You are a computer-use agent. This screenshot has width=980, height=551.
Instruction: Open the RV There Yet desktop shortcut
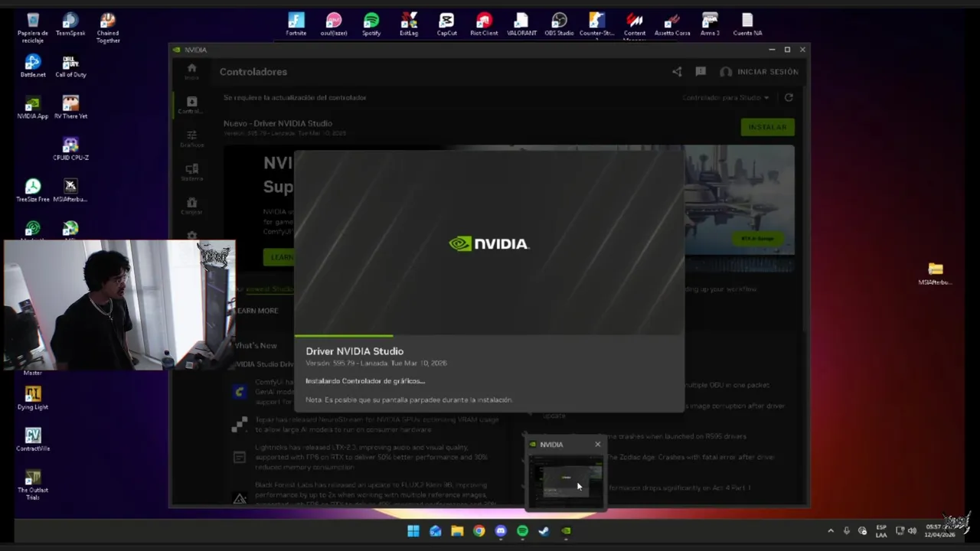click(x=70, y=107)
